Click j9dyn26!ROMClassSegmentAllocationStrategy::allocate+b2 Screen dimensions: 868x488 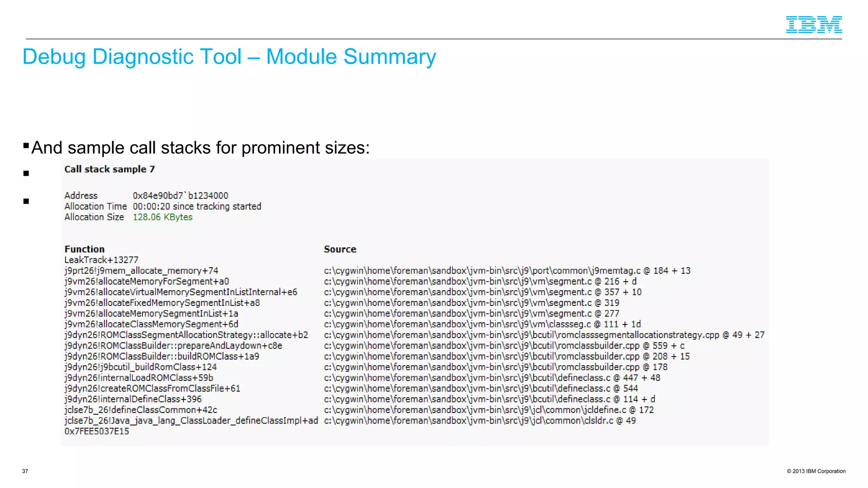click(x=186, y=335)
